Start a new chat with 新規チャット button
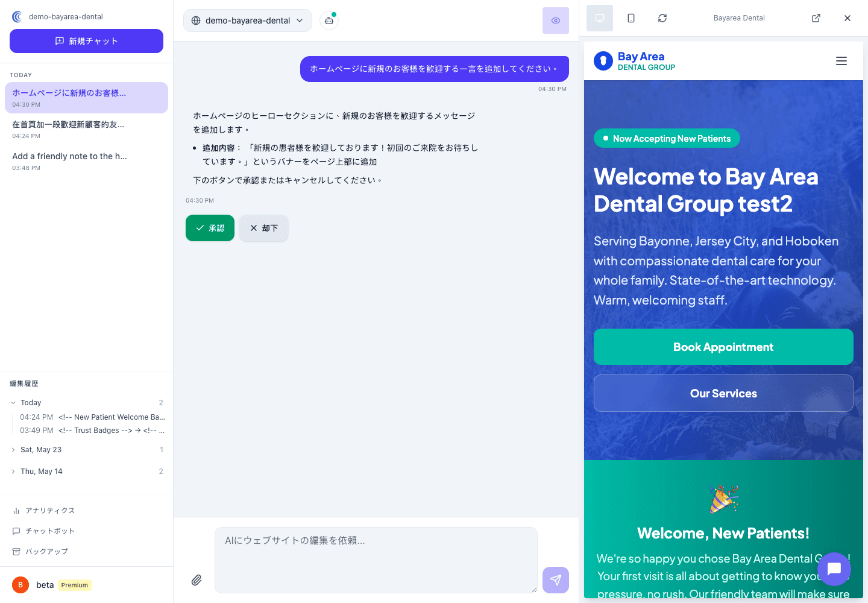The width and height of the screenshot is (868, 603). click(86, 41)
